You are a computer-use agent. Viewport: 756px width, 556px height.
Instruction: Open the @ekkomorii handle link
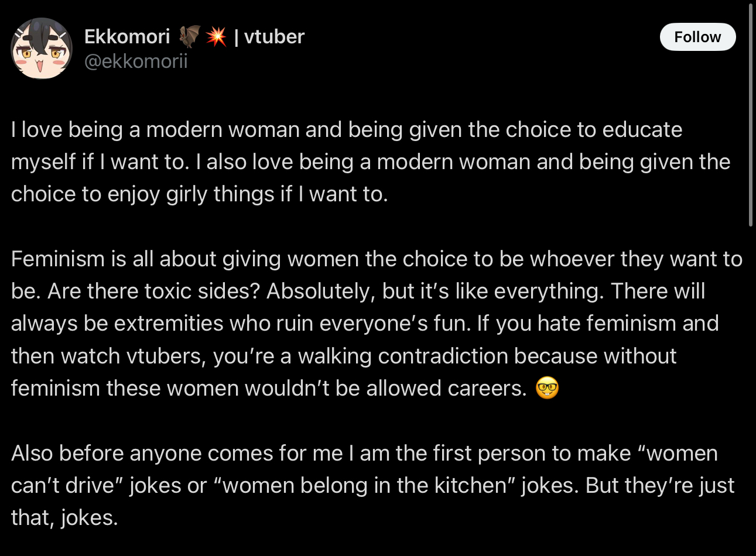pos(136,61)
